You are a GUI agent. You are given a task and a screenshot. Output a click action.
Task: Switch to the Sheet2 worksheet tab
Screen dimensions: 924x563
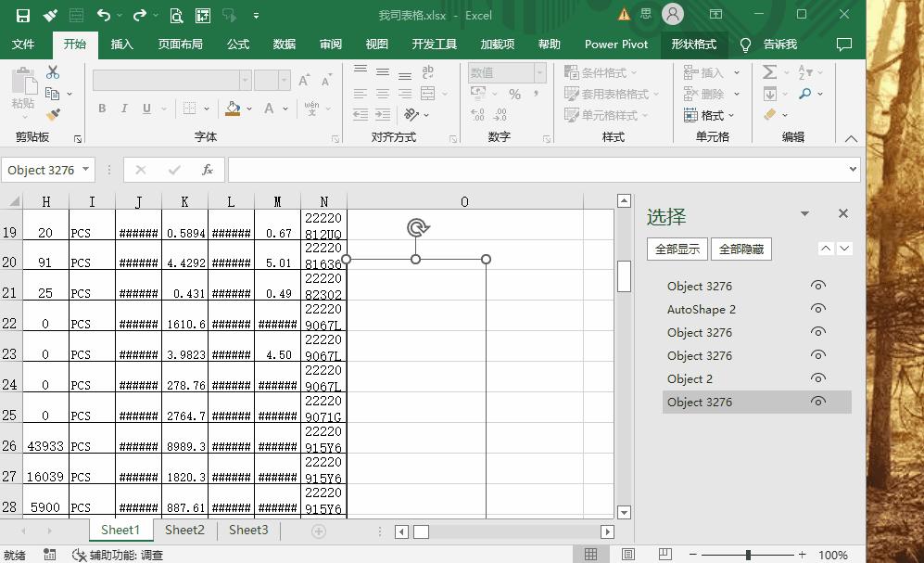(184, 530)
